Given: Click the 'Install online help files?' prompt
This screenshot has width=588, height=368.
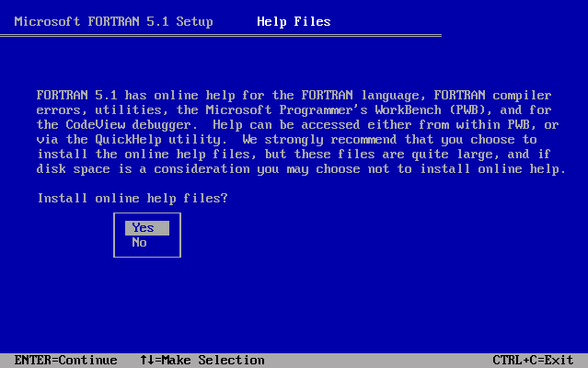Looking at the screenshot, I should click(133, 198).
